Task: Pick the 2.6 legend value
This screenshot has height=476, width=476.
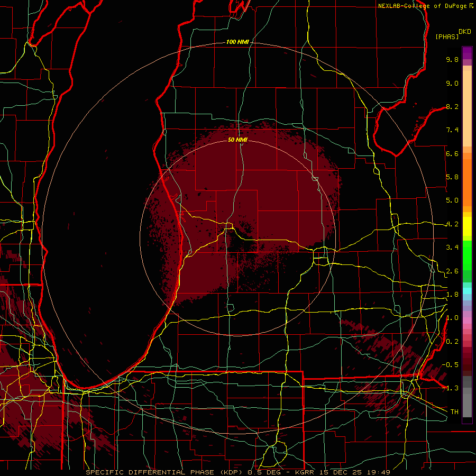Action: tap(452, 271)
